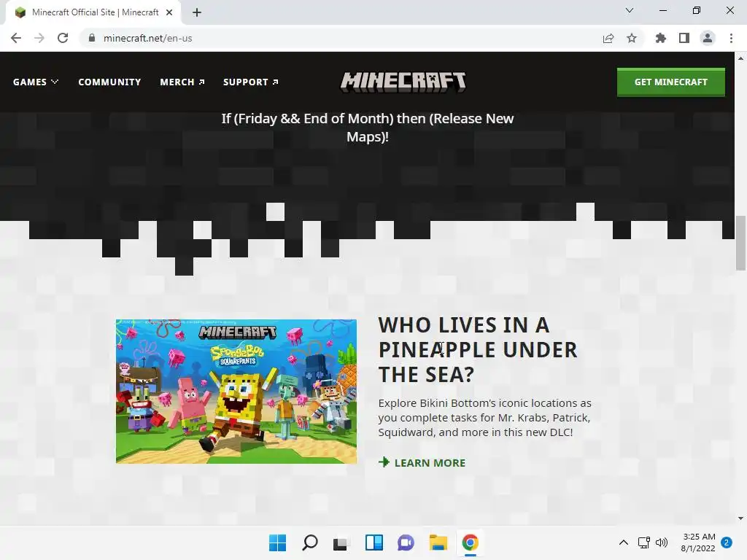Open the Support external link
Image resolution: width=747 pixels, height=560 pixels.
coord(251,82)
